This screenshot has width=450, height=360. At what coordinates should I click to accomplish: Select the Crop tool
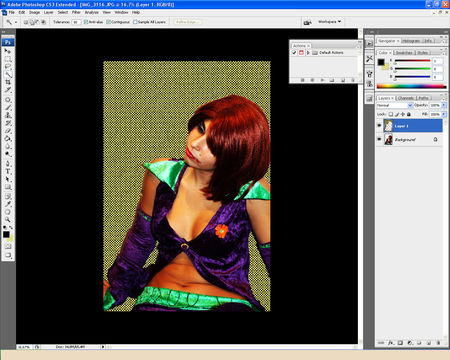(x=8, y=82)
